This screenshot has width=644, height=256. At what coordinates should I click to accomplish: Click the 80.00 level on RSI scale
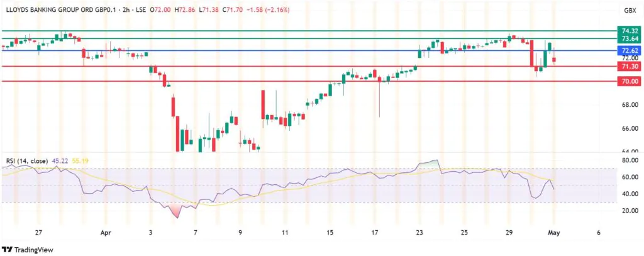pyautogui.click(x=629, y=160)
